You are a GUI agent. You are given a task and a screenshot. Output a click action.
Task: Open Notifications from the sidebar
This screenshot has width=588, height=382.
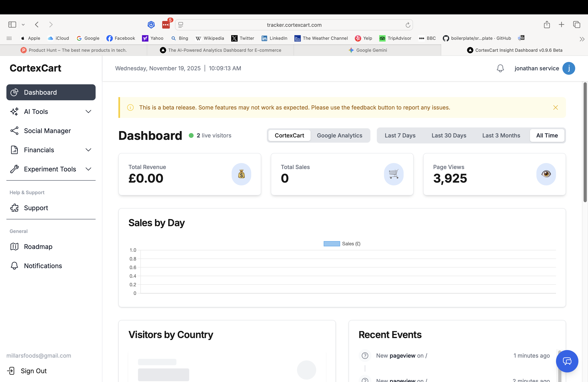pos(43,266)
